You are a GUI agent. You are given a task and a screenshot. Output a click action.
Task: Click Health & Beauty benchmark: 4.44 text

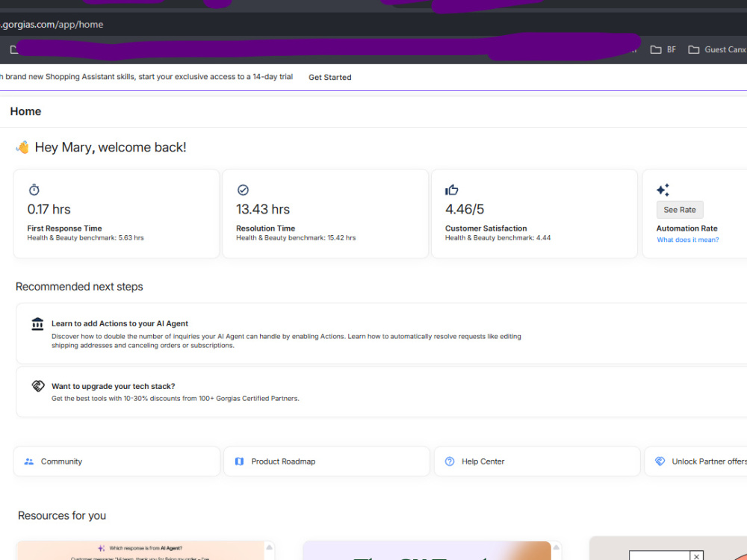pos(498,237)
